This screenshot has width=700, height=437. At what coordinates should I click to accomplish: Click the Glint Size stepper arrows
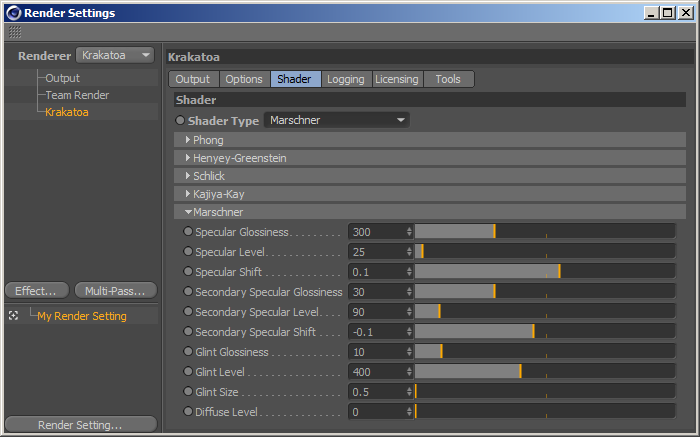[409, 392]
